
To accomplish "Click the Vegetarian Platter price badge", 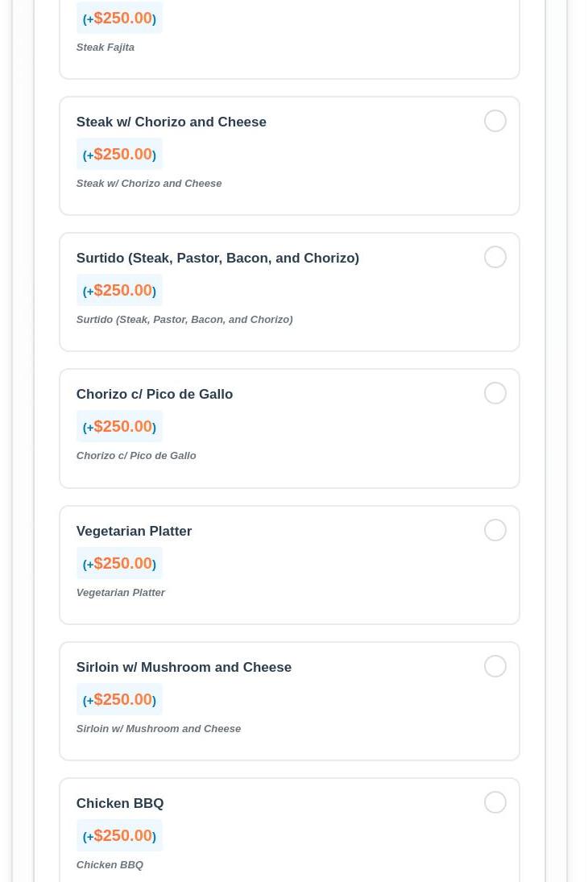I will point(119,563).
